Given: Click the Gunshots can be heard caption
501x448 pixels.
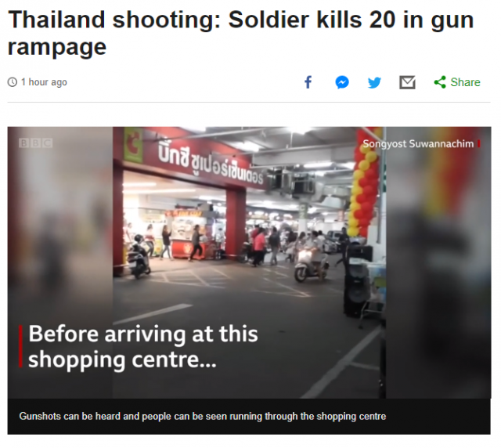Looking at the screenshot, I should pos(203,417).
